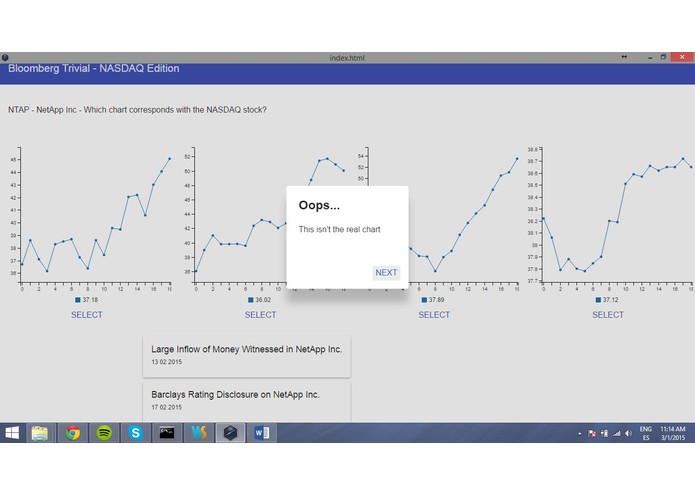Click NEXT in the Oops dialog

386,272
